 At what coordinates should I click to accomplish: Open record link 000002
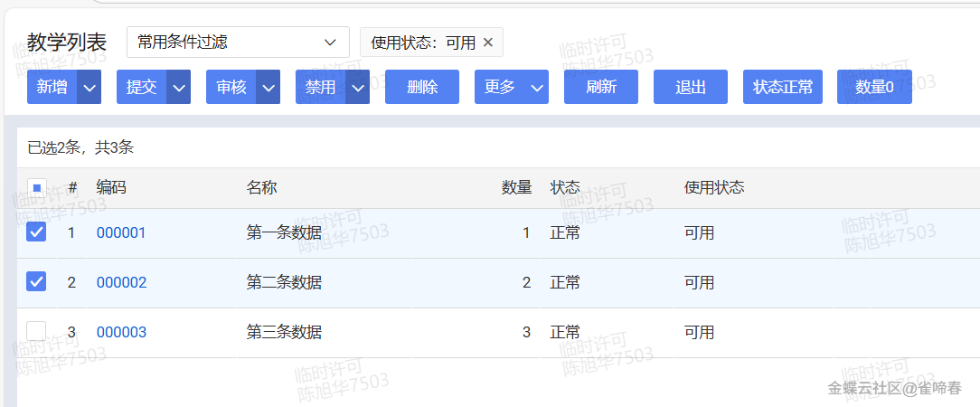(x=121, y=282)
